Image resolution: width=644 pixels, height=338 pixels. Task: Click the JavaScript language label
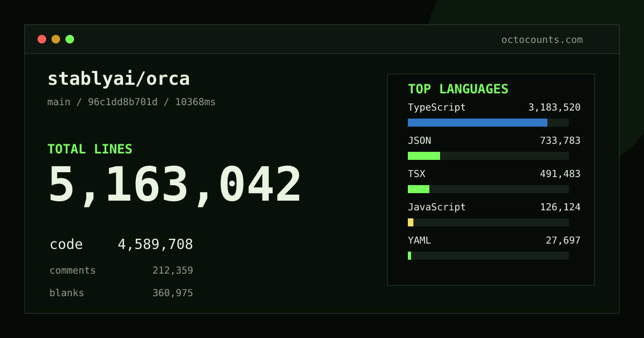(437, 207)
